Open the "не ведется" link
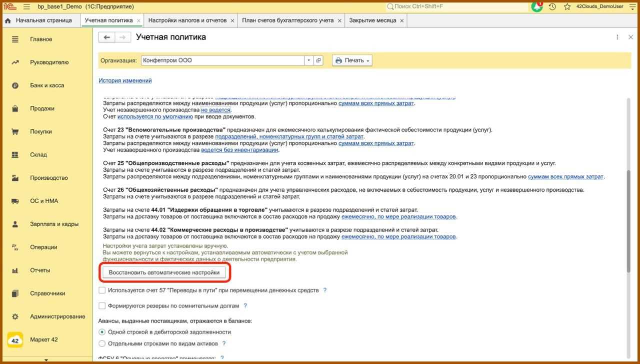 [215, 110]
